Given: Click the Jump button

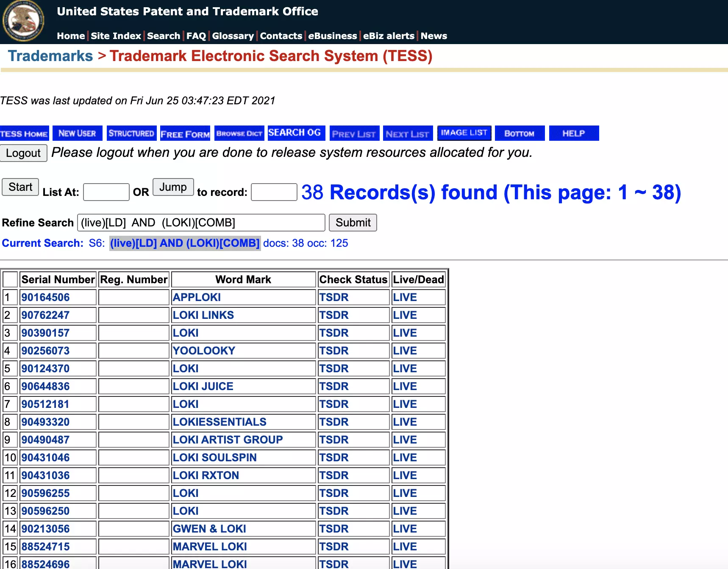Looking at the screenshot, I should pos(173,187).
